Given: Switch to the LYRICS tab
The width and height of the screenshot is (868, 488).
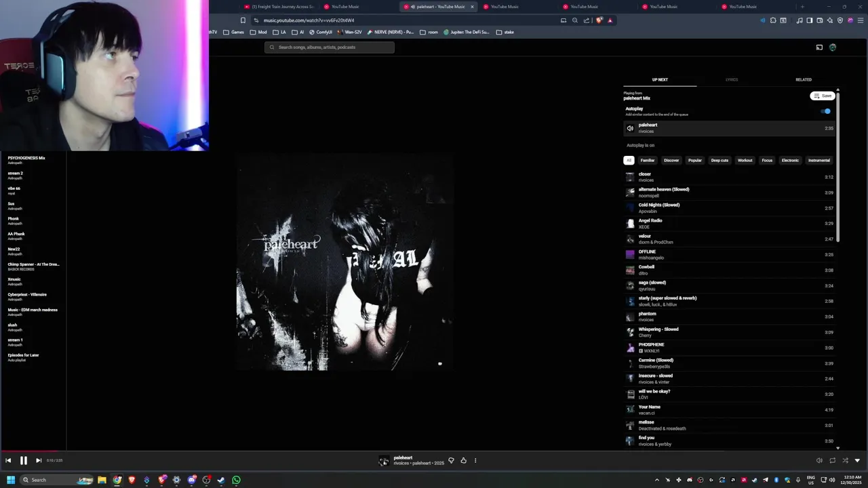Looking at the screenshot, I should click(x=732, y=79).
